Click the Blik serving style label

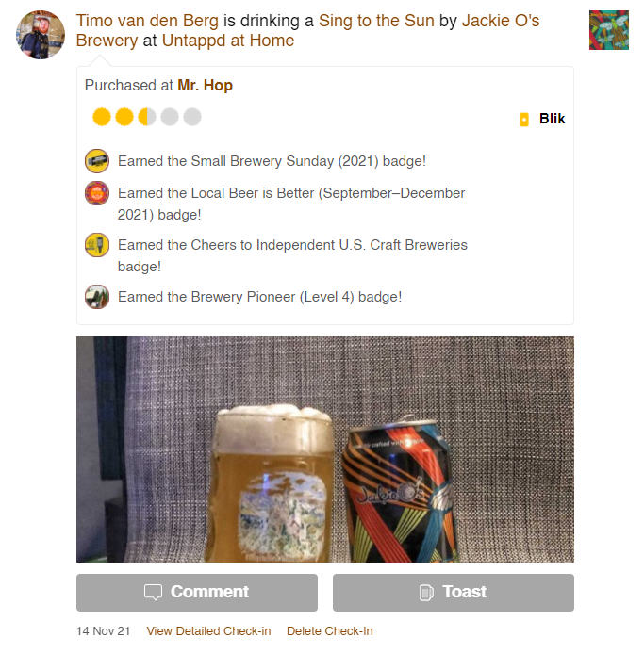tap(552, 119)
